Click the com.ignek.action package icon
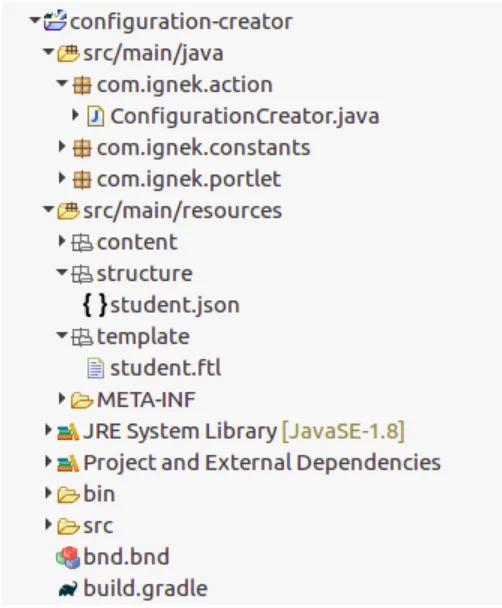 (82, 85)
